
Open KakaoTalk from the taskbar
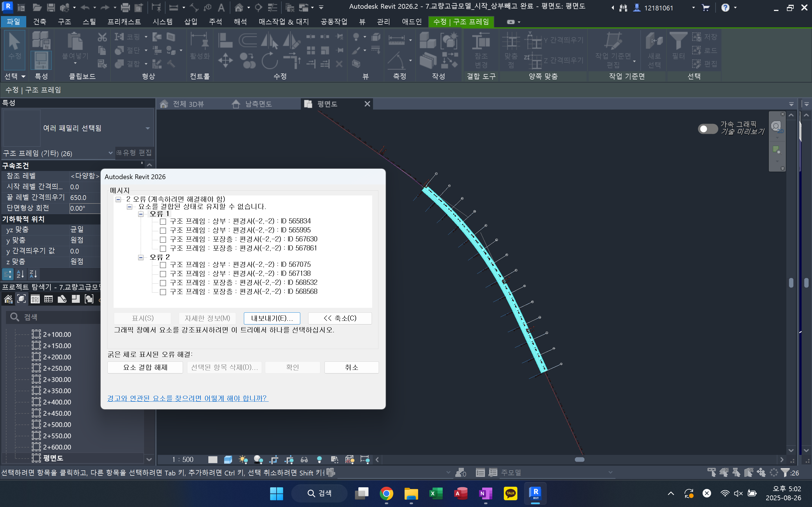coord(510,493)
